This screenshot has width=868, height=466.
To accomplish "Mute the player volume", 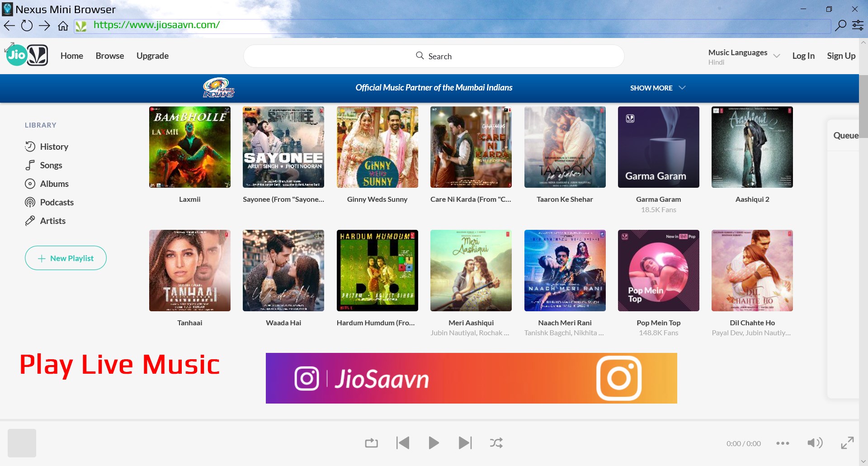I will tap(815, 443).
